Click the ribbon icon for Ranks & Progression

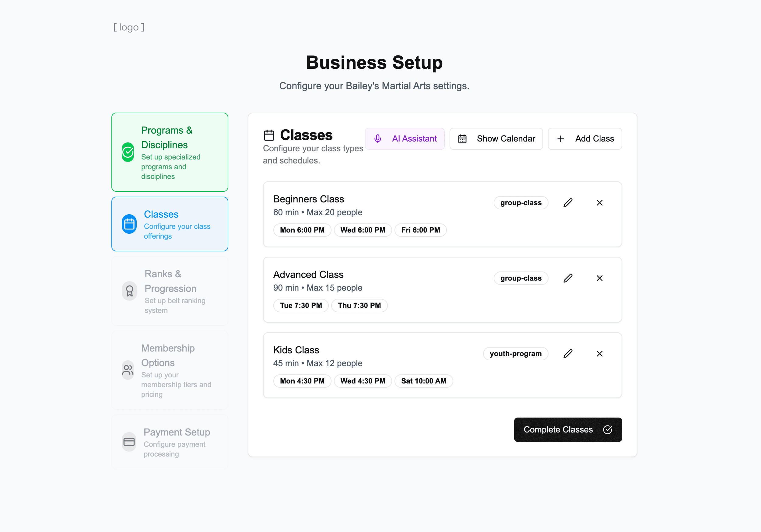tap(129, 291)
